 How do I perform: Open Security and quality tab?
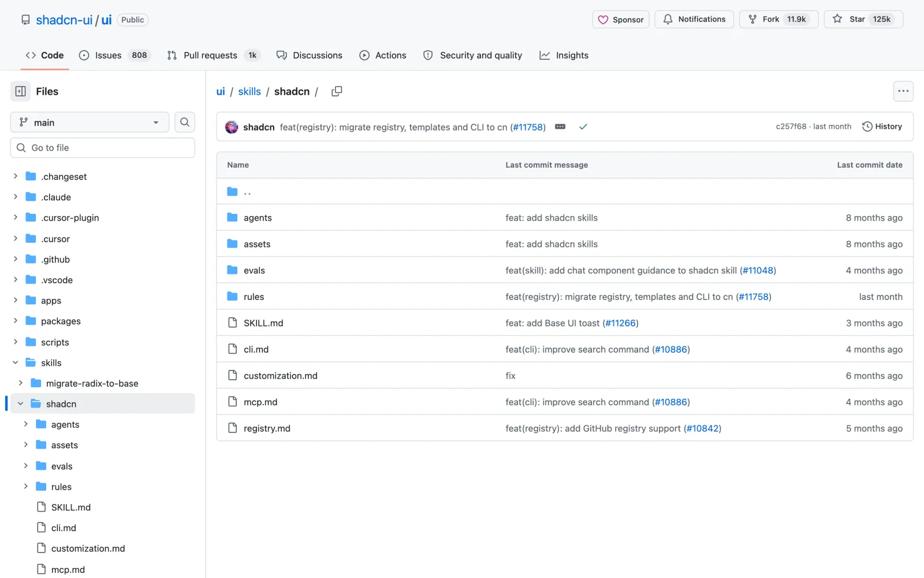click(472, 55)
